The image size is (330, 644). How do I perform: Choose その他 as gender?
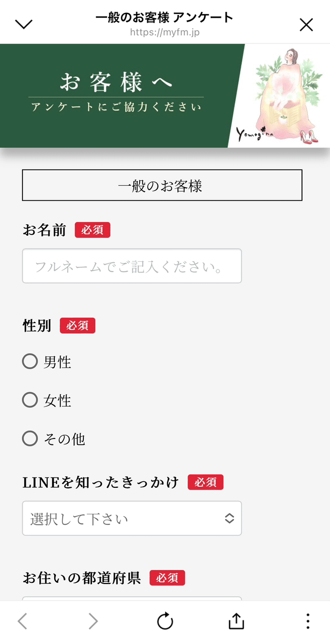pos(30,438)
